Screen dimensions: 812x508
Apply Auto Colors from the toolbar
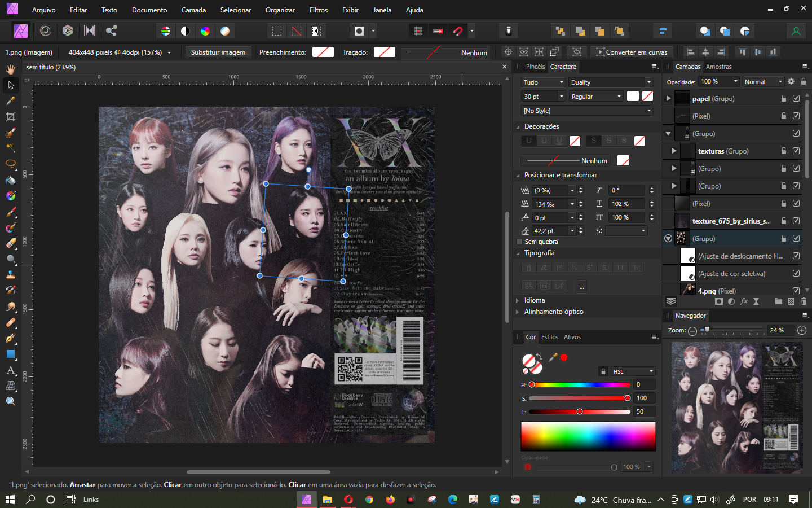point(205,31)
